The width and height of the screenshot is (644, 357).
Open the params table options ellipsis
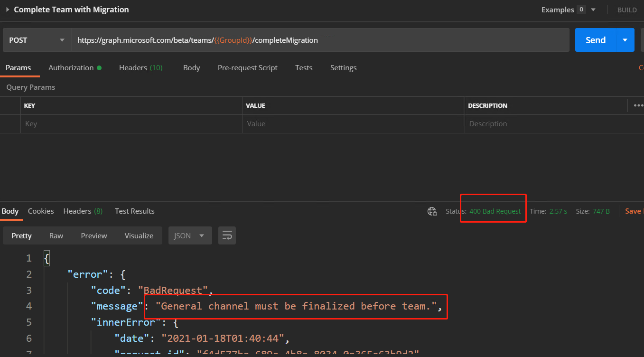pos(638,105)
